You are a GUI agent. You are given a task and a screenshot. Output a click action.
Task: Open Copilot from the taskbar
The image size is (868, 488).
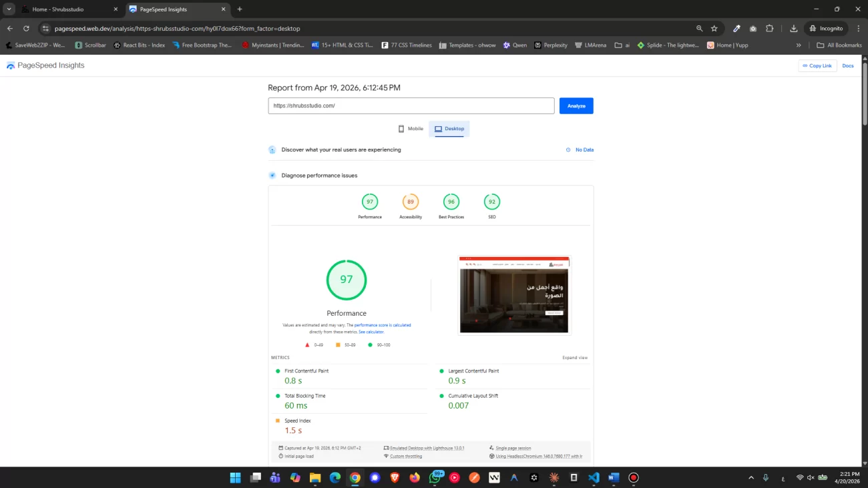pos(295,477)
